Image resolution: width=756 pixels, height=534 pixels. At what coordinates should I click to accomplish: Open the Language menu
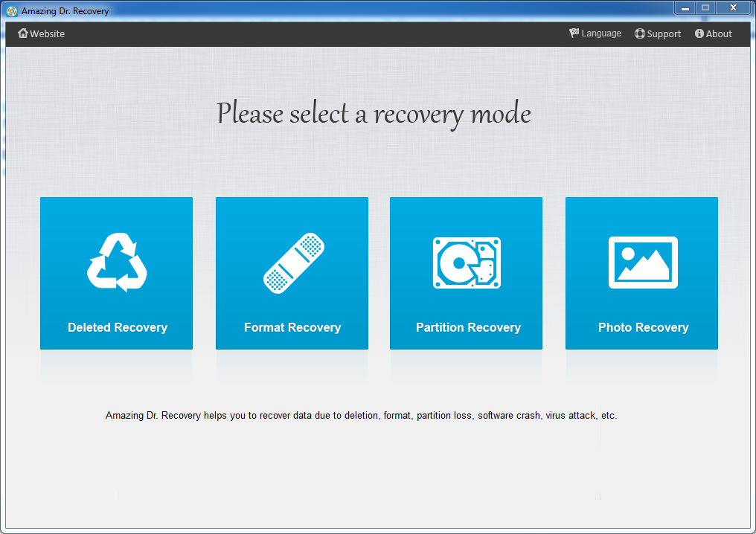pos(601,33)
